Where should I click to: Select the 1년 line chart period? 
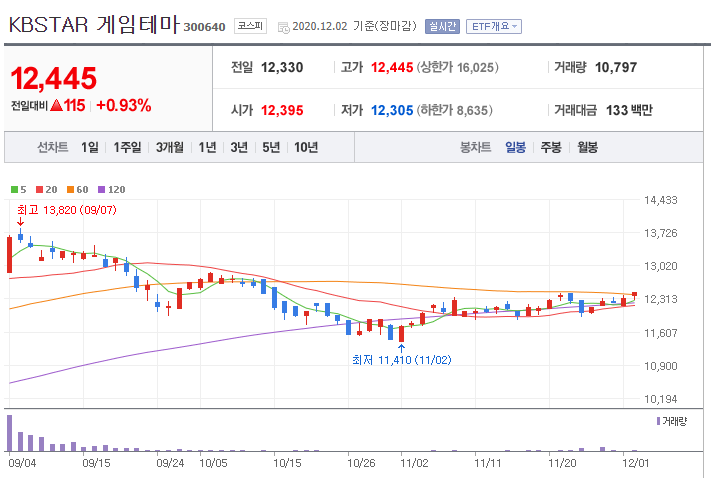point(207,147)
